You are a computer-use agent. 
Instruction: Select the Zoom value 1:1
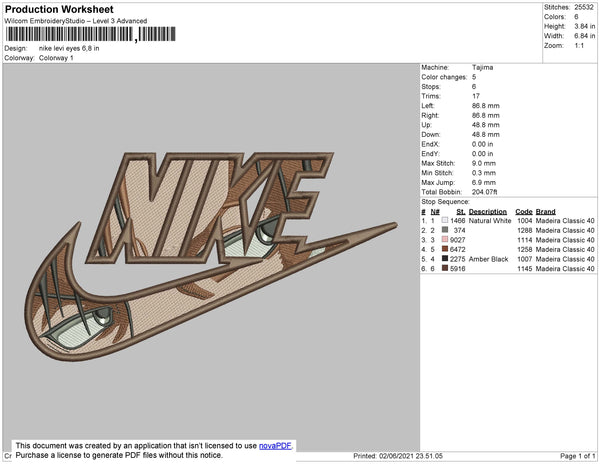click(579, 46)
